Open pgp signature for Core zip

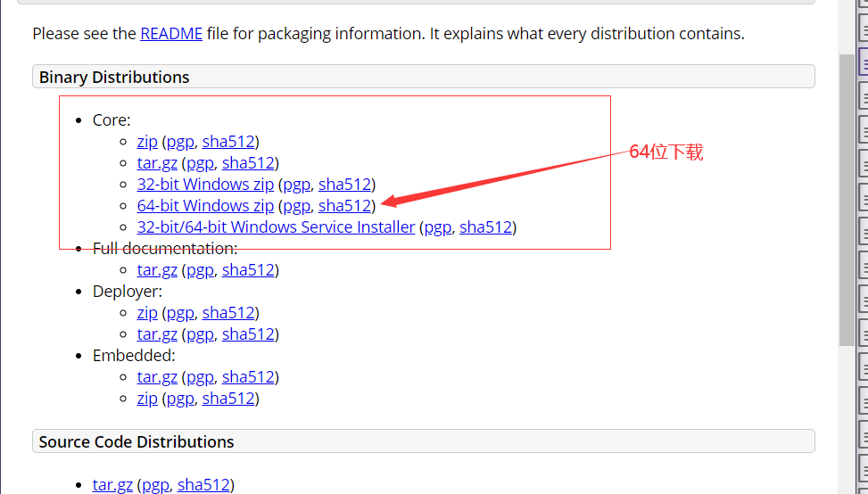click(180, 142)
